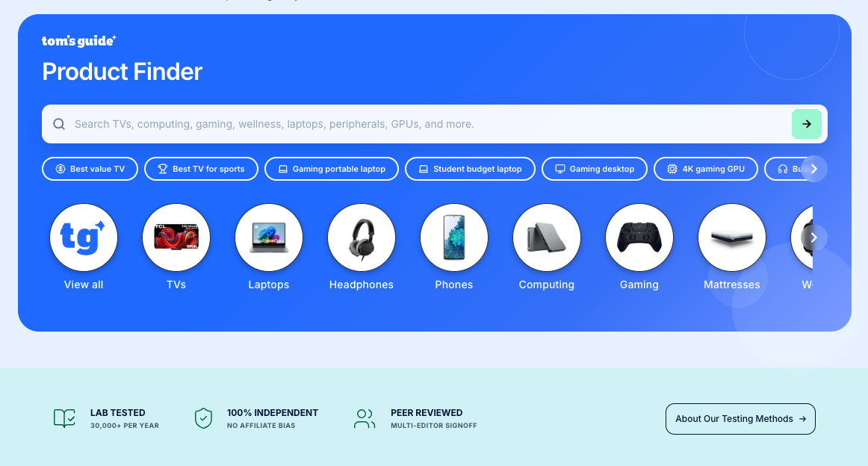Screen dimensions: 868x466
Task: Click the View all label
Action: (84, 285)
